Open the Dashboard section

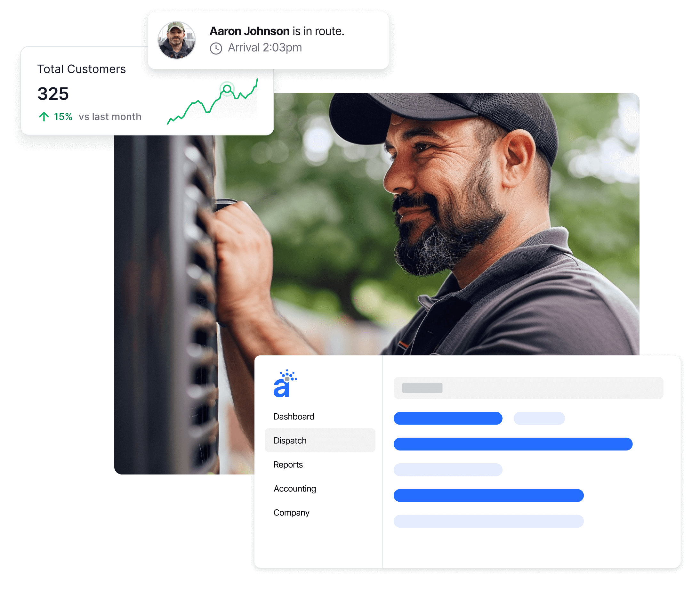click(294, 417)
